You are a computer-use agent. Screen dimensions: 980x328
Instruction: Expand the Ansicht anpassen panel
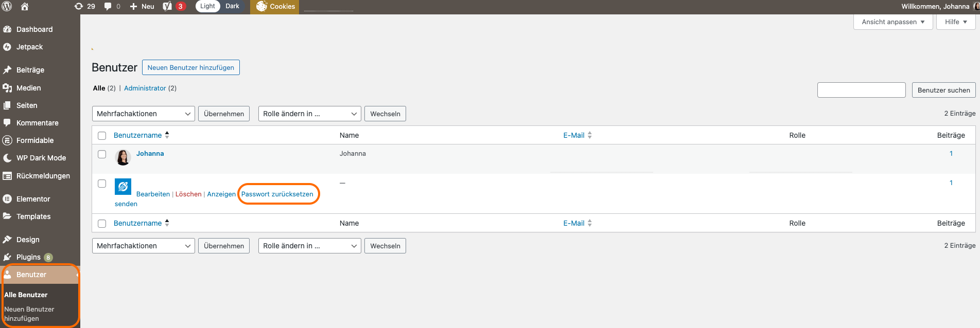point(892,22)
